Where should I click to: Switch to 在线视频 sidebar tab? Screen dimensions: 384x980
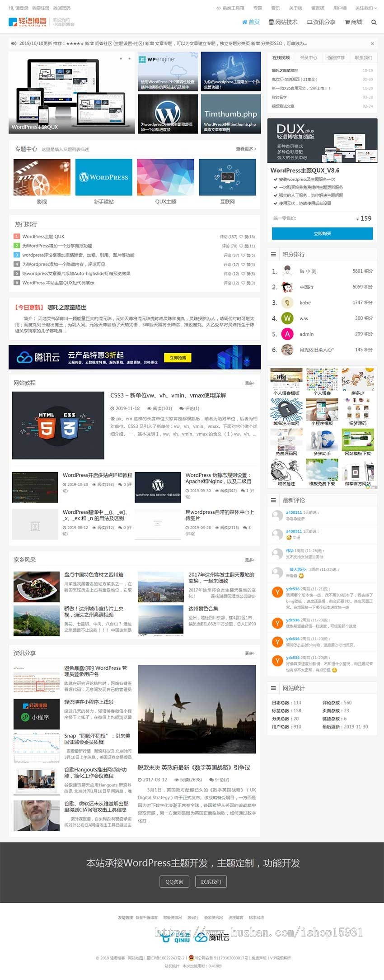coord(281,57)
